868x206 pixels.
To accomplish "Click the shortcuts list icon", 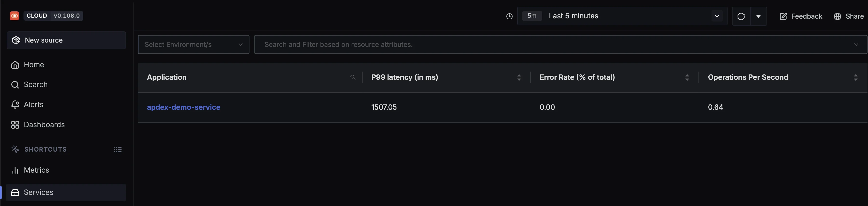I will click(x=118, y=149).
